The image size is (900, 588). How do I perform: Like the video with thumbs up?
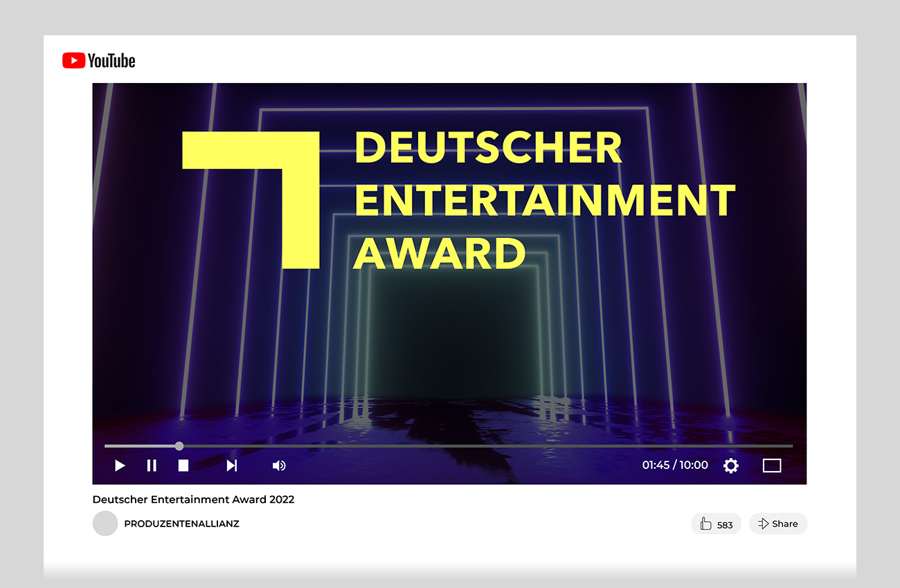click(x=716, y=524)
